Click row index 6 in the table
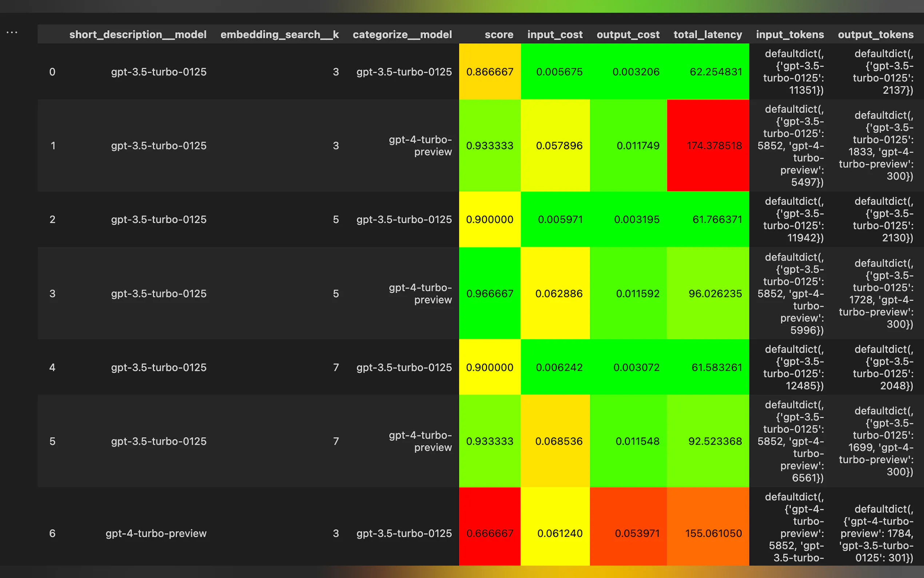924x578 pixels. 52,533
